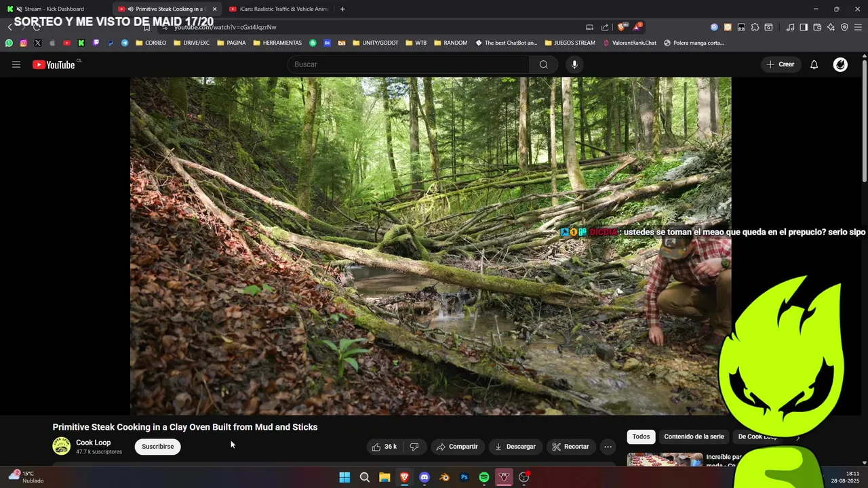Open the Twitch bookmark icon
The height and width of the screenshot is (488, 868).
click(x=96, y=43)
